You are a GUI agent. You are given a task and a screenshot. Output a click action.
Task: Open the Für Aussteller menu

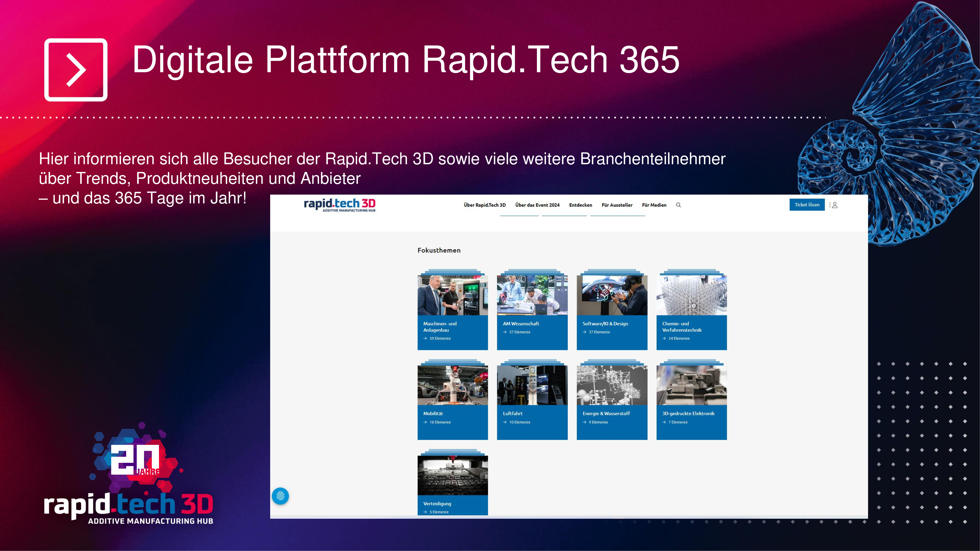(617, 205)
